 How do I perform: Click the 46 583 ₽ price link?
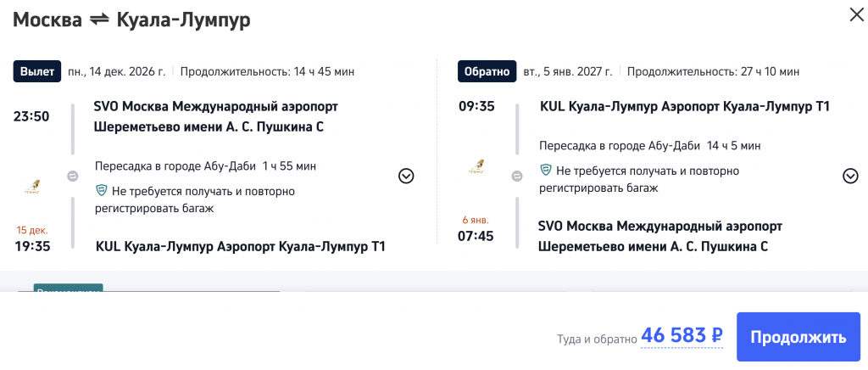click(682, 335)
